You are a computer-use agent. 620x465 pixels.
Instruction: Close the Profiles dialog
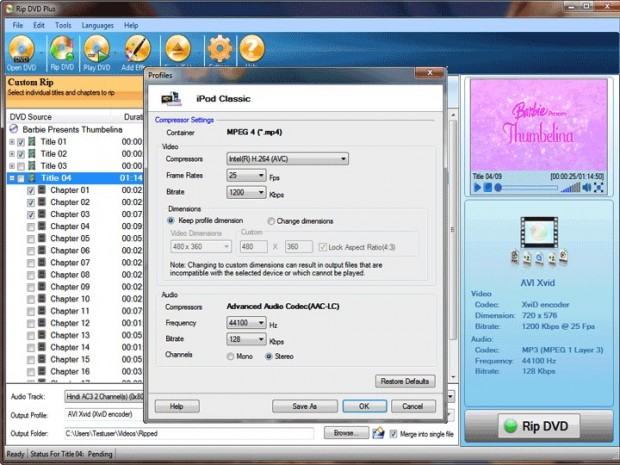click(x=429, y=72)
